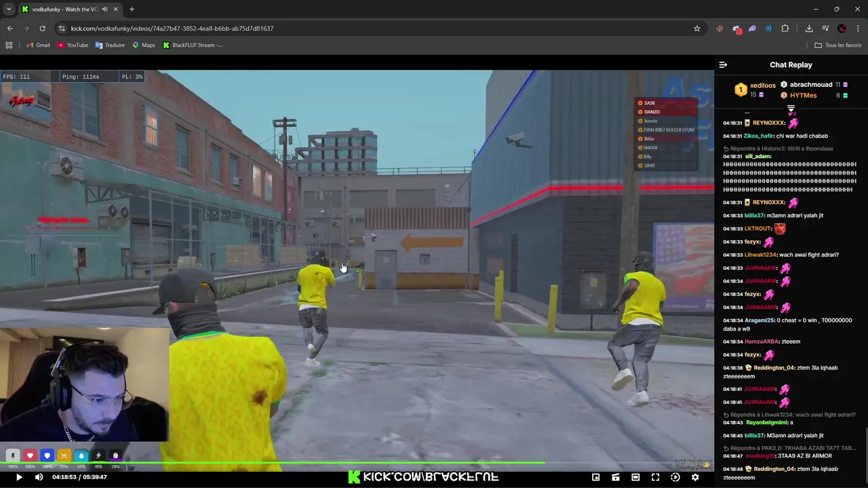Click the red heart health icon

(x=30, y=455)
